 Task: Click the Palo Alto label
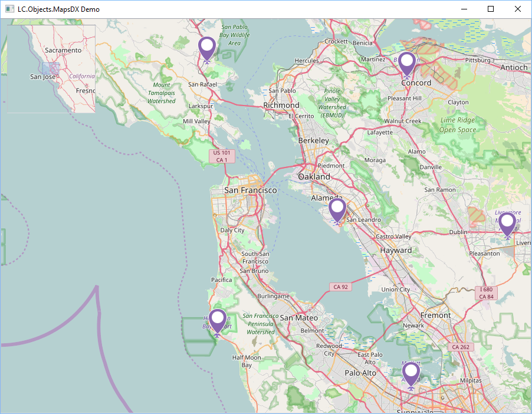click(360, 373)
